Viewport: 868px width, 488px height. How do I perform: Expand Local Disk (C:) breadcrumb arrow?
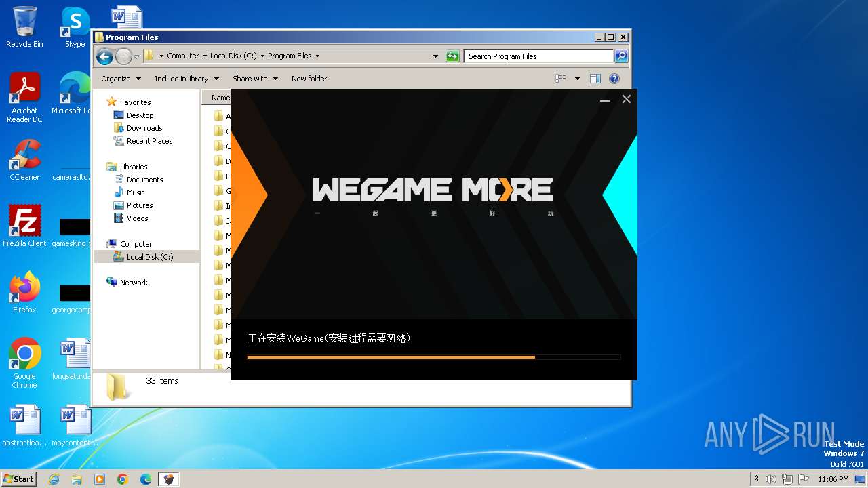coord(262,56)
